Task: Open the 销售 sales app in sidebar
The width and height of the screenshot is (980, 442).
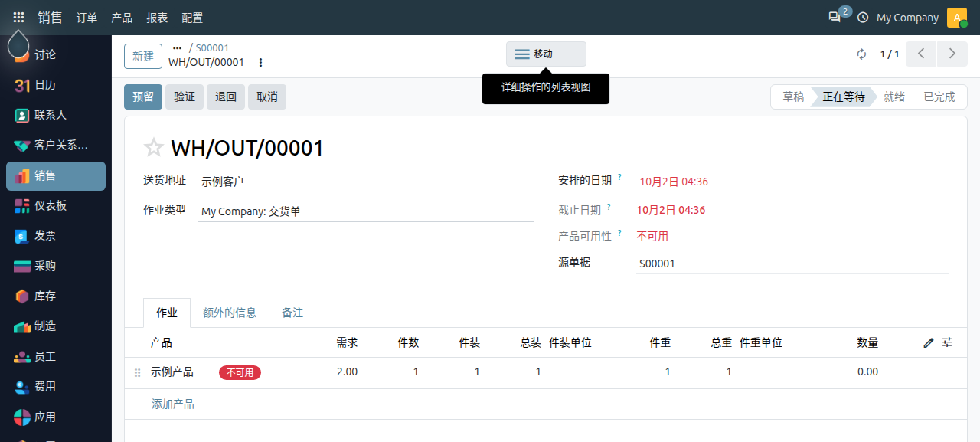Action: tap(55, 175)
